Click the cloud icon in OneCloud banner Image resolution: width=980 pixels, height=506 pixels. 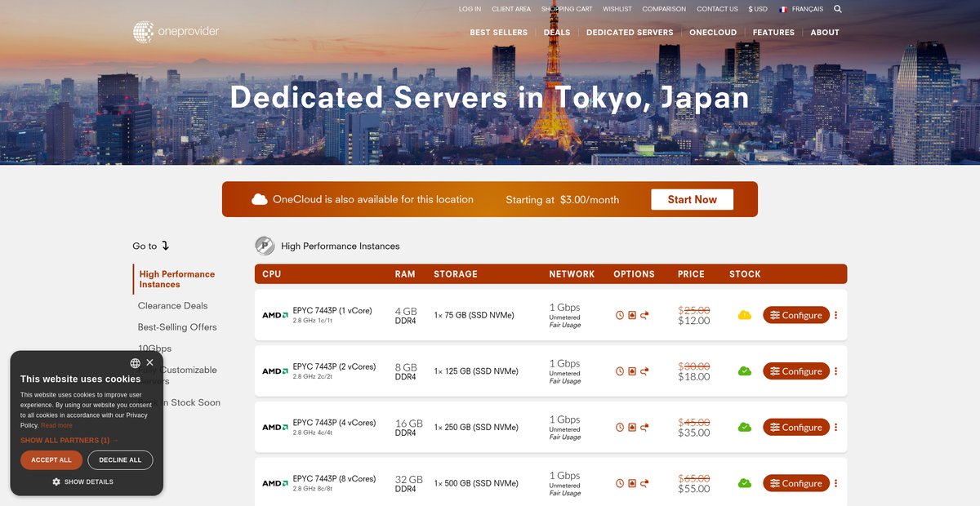(260, 199)
